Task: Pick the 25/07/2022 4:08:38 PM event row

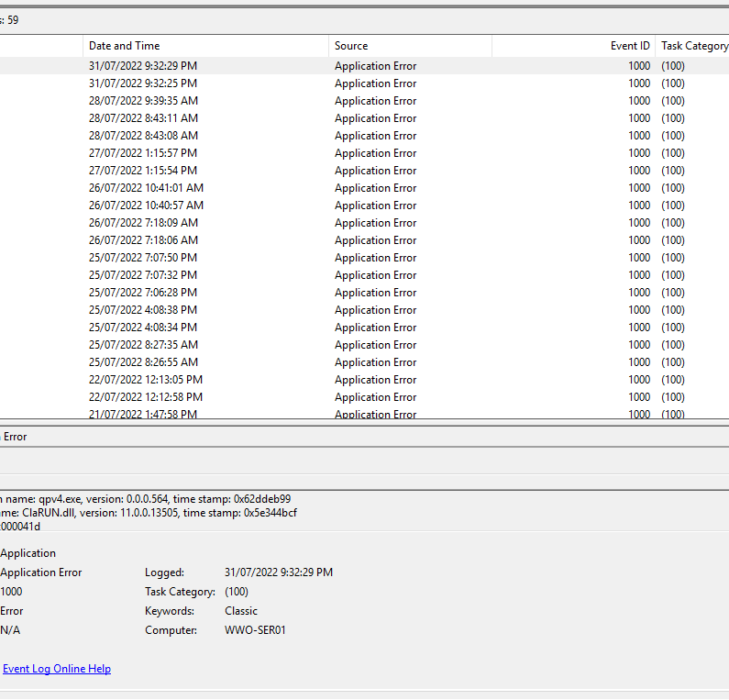Action: click(x=143, y=310)
